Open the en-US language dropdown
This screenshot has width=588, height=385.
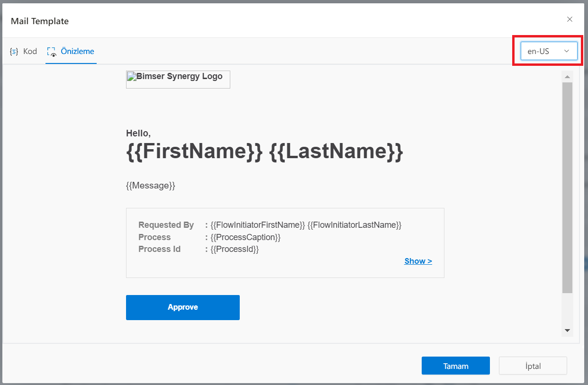549,51
